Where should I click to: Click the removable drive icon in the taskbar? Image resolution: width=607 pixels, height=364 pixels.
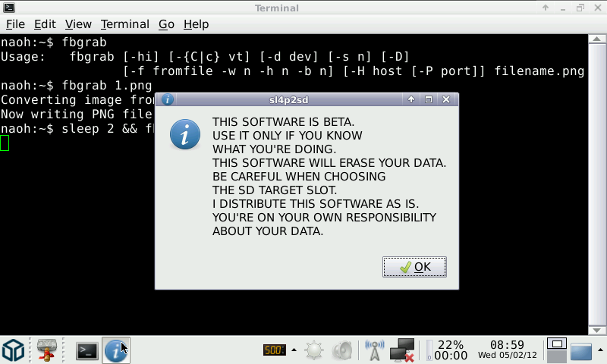click(49, 350)
